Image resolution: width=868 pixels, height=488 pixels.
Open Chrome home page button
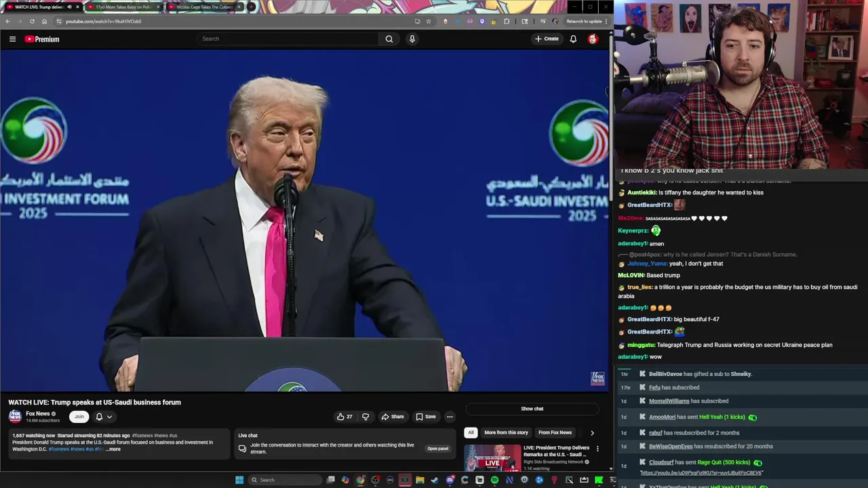pyautogui.click(x=45, y=21)
